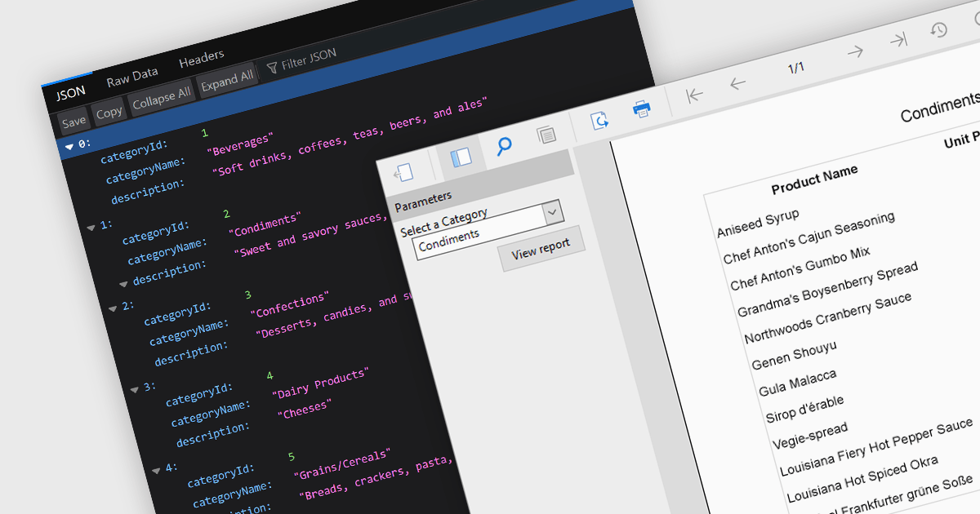Toggle the sidebar panel button
Viewport: 980px width, 514px height.
click(x=461, y=157)
